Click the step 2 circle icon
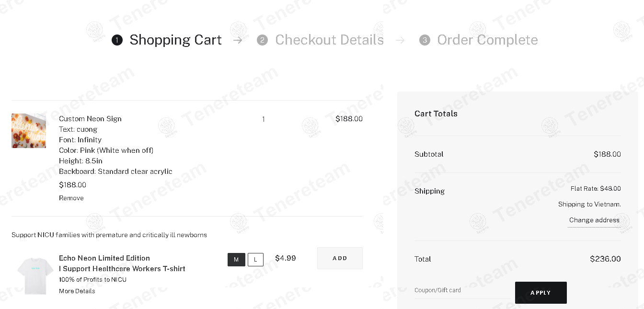This screenshot has width=644, height=309. (x=262, y=40)
